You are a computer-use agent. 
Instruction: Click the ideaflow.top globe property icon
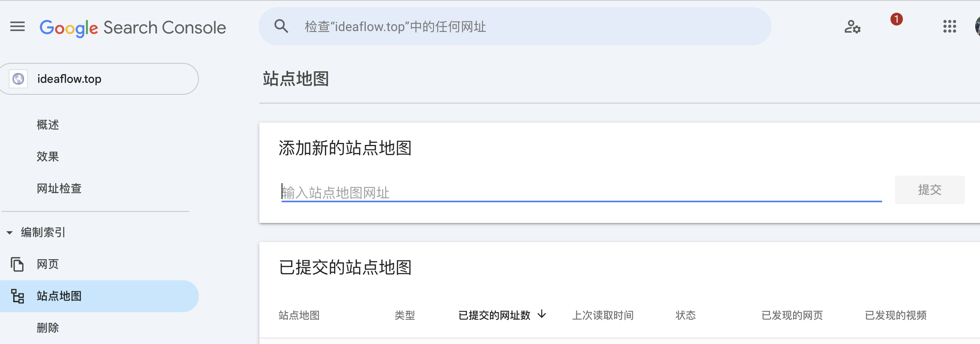18,79
